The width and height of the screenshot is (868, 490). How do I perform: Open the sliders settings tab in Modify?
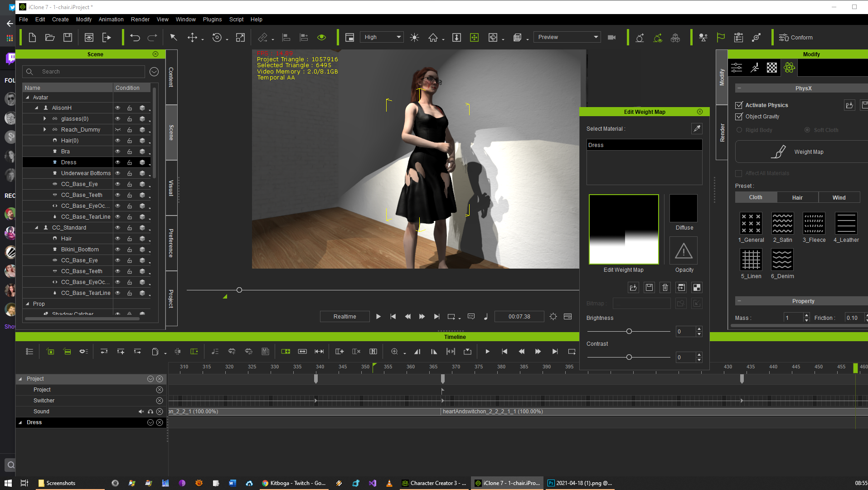[x=737, y=68]
